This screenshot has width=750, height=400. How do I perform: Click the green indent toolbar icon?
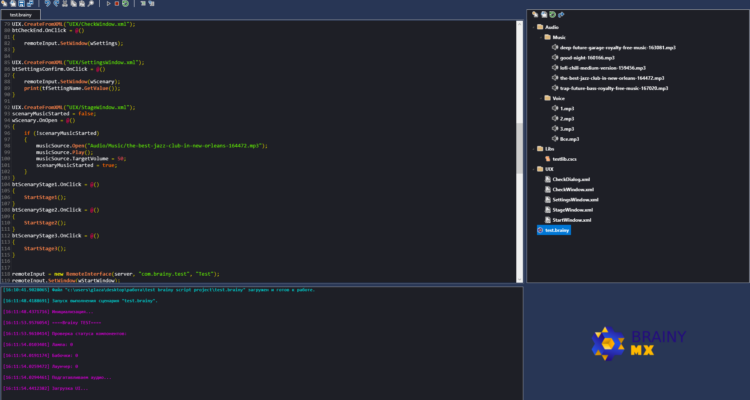(143, 3)
